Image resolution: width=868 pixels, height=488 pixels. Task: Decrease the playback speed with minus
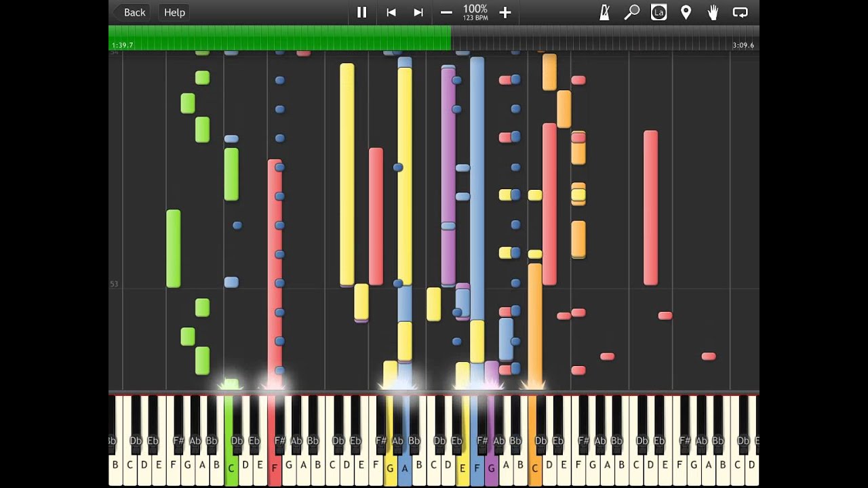446,12
